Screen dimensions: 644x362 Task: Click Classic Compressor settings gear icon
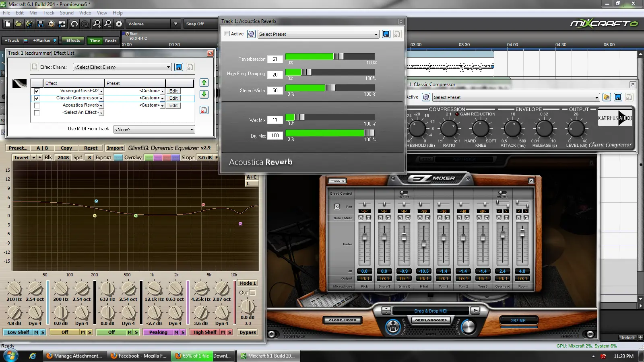pyautogui.click(x=426, y=97)
